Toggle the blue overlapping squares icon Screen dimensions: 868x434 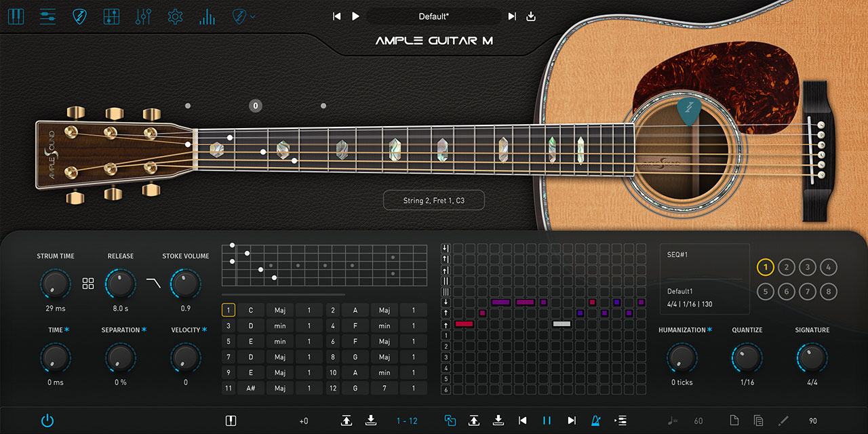450,420
